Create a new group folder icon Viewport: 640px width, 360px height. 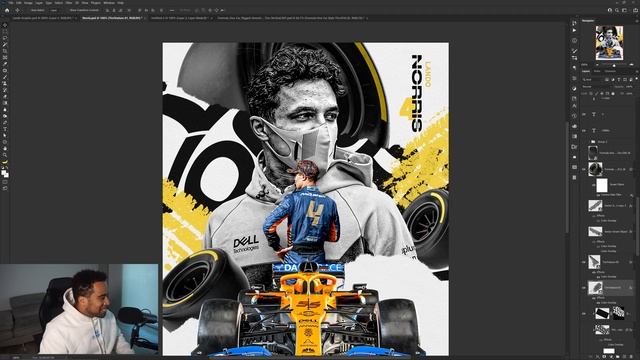(618, 356)
